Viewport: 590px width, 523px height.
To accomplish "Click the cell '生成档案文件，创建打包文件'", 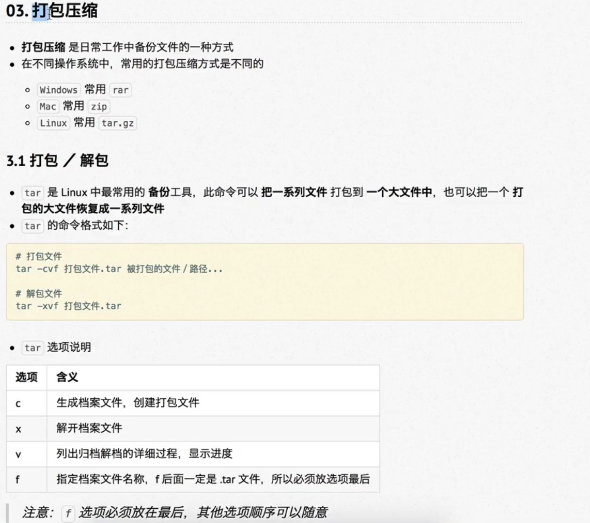I will (213, 403).
